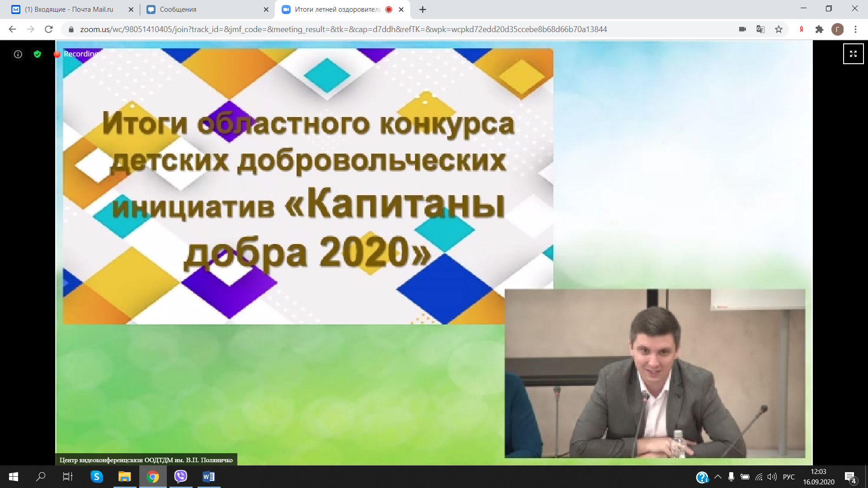Click the microphone tray icon

pos(731,477)
